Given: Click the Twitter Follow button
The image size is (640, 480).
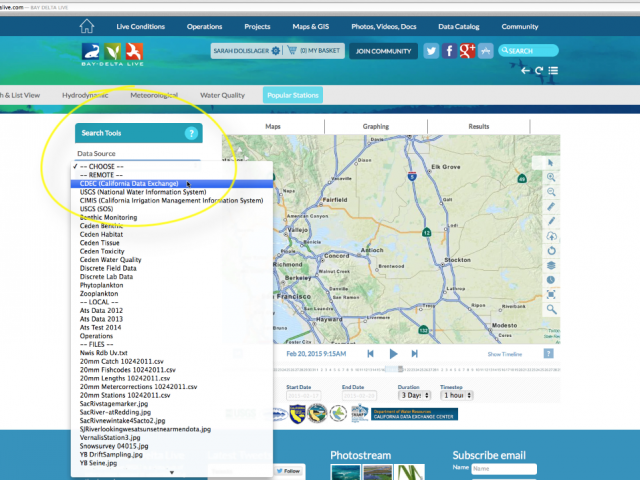Looking at the screenshot, I should coord(288,471).
